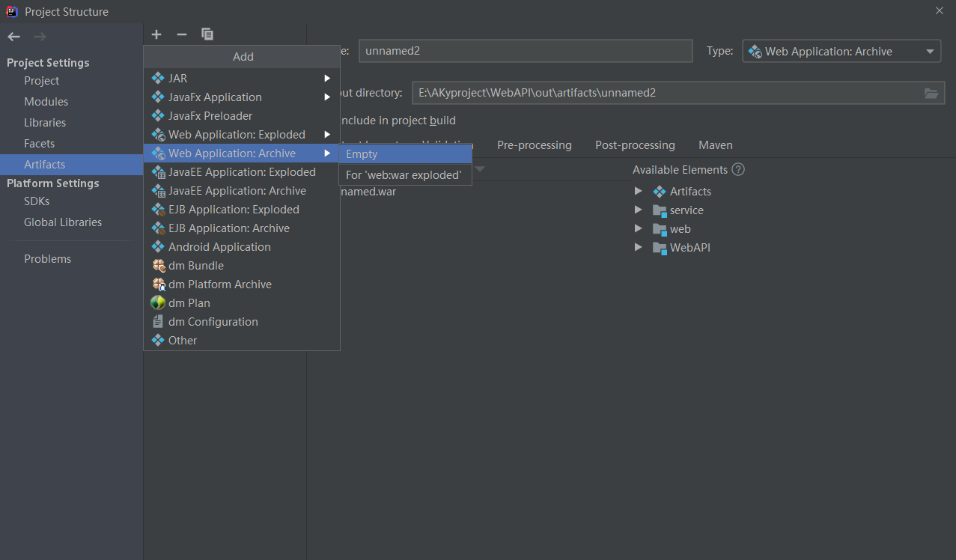This screenshot has height=560, width=956.
Task: Expand the service module node
Action: coord(639,210)
